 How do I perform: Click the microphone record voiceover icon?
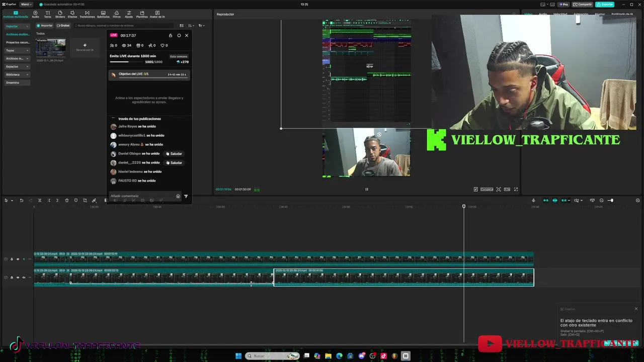point(534,200)
